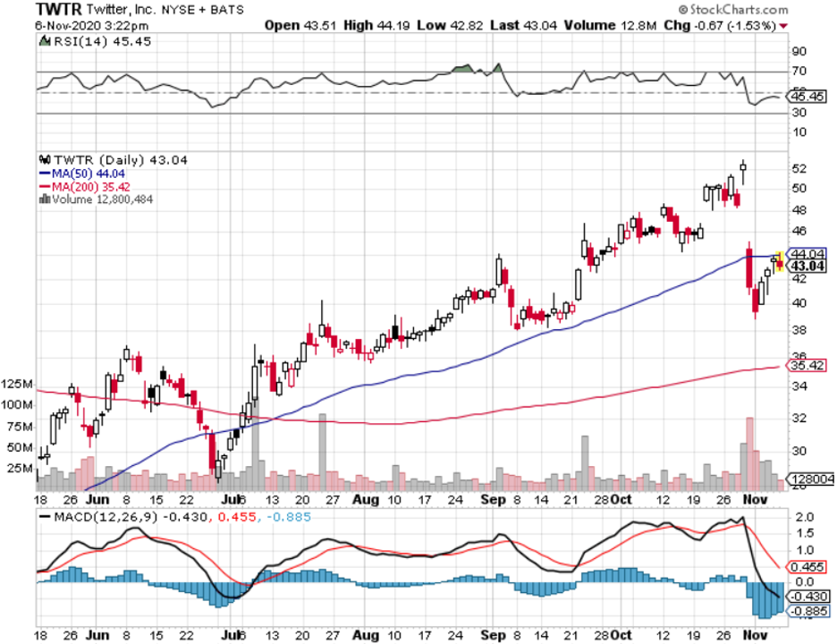Click the MA(50) 44.04 legend entry
Image resolution: width=837 pixels, height=644 pixels.
pos(82,174)
